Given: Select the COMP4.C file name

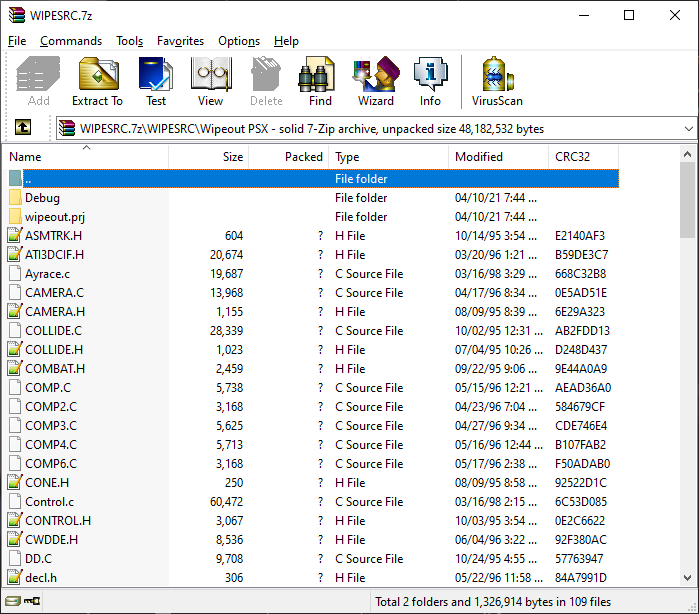Looking at the screenshot, I should point(51,445).
